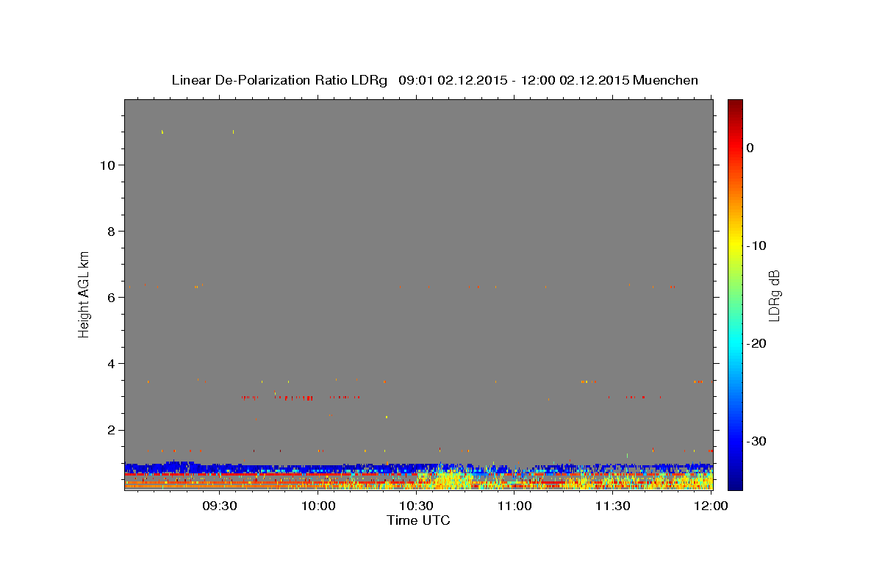Image resolution: width=882 pixels, height=588 pixels.
Task: Click the "10:30" time tick label
Action: click(416, 506)
